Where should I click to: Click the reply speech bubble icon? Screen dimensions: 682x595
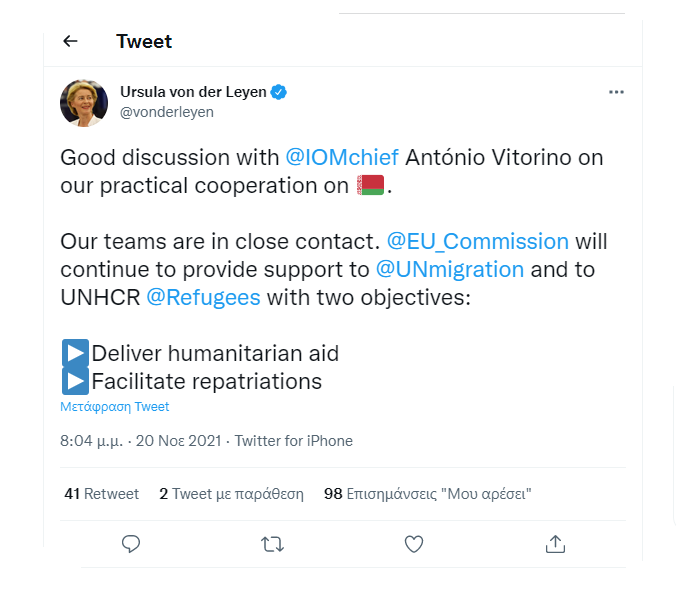click(x=130, y=544)
